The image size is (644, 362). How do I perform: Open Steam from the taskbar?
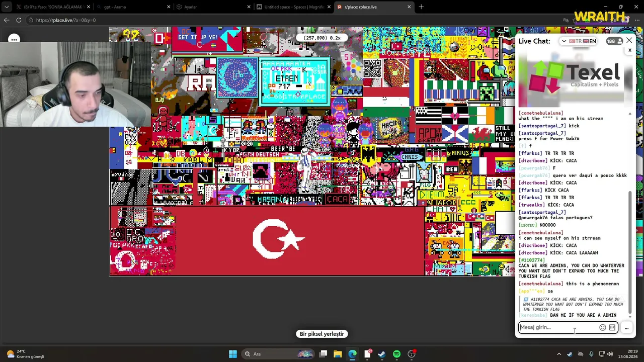tap(382, 354)
